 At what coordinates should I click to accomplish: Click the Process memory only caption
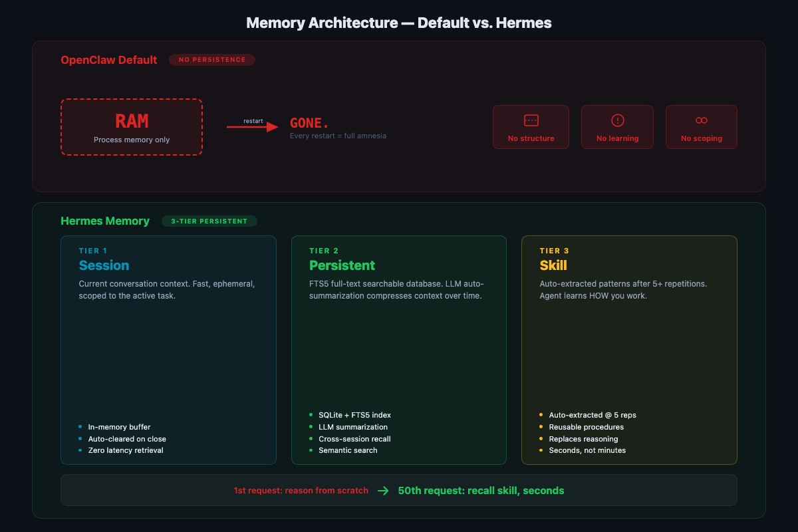(132, 140)
